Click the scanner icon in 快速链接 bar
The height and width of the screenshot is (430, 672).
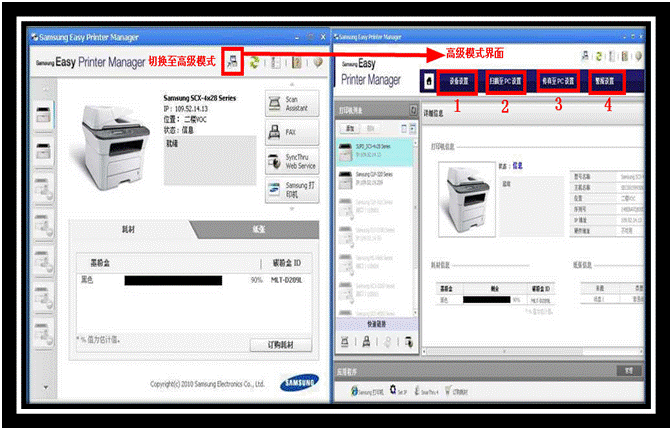[x=345, y=342]
